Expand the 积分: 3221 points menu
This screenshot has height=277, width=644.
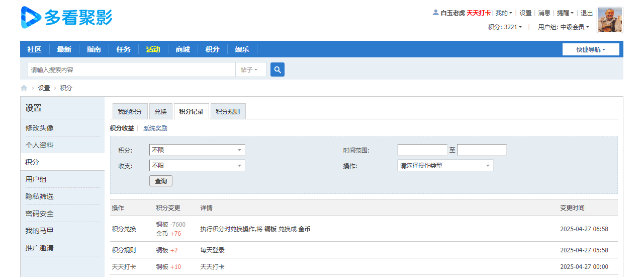pos(505,27)
